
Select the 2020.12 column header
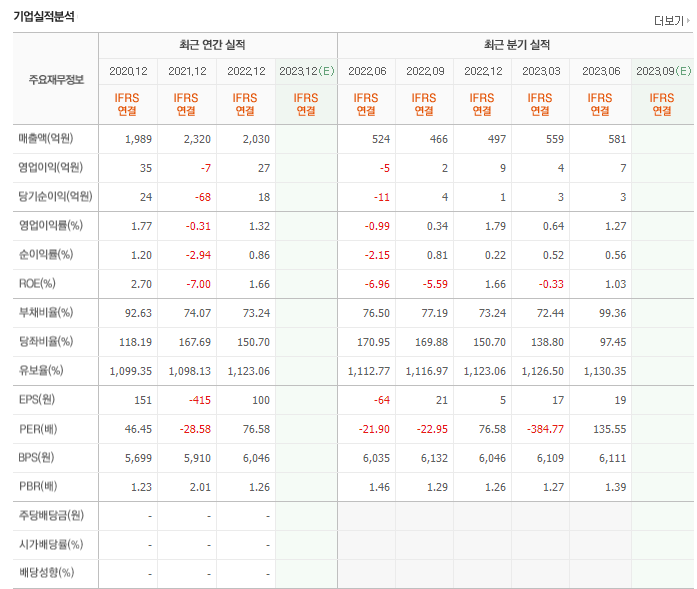coord(128,71)
